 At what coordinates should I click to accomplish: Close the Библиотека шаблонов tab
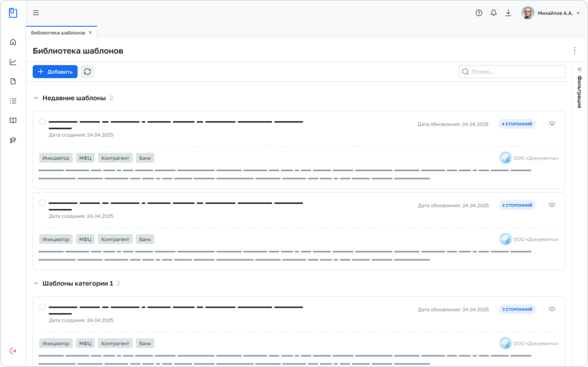click(x=90, y=33)
